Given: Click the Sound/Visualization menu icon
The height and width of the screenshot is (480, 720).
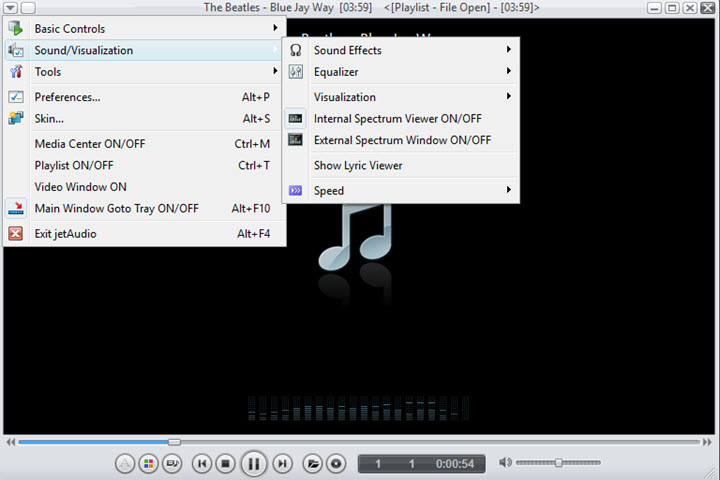Looking at the screenshot, I should 16,50.
